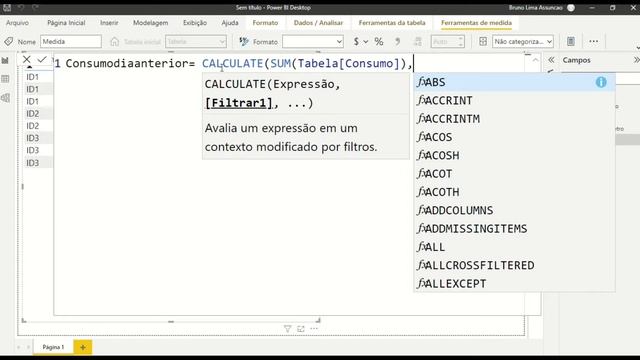640x360 pixels.
Task: Select ACOS from the autocomplete list
Action: (514, 137)
